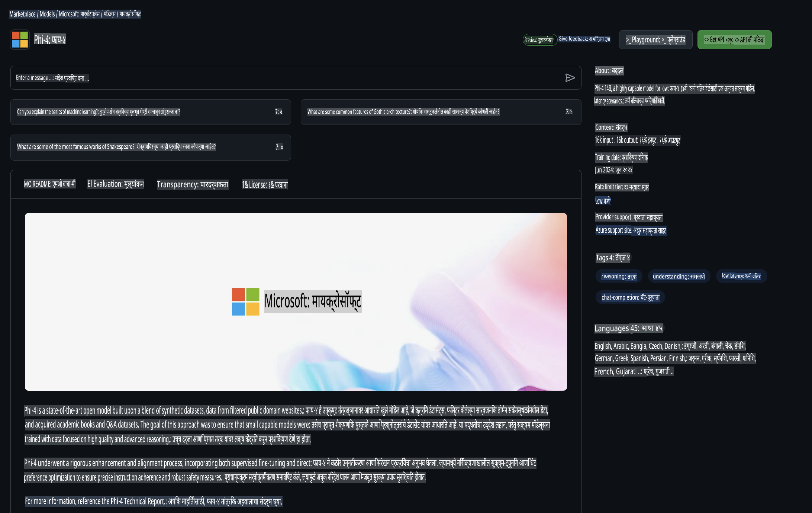This screenshot has height=513, width=812.
Task: Open the Marketplace breadcrumb link
Action: 22,14
